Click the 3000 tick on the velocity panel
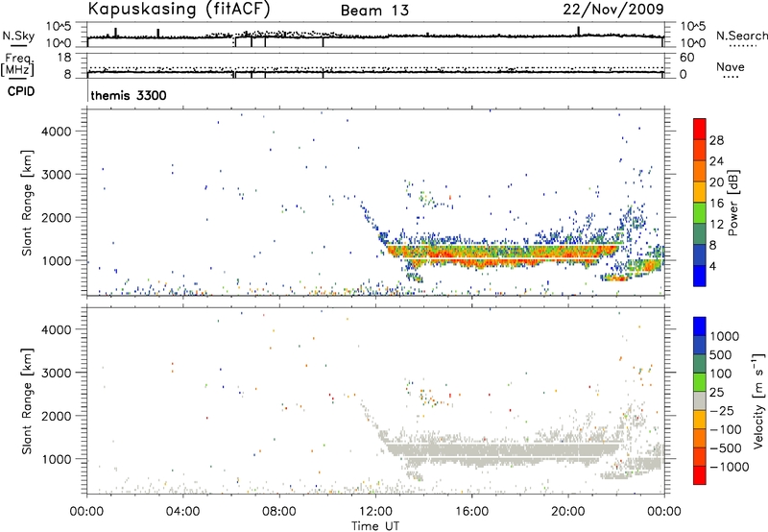 coord(57,373)
